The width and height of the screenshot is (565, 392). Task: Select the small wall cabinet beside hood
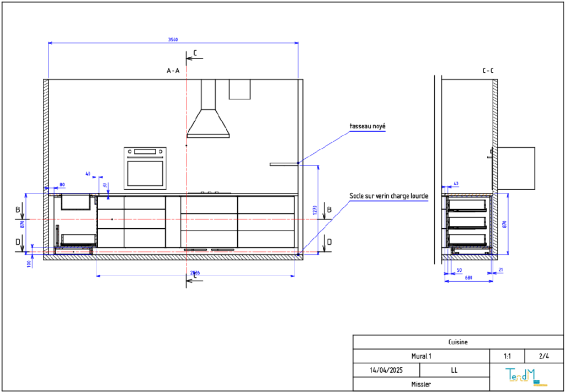(239, 89)
